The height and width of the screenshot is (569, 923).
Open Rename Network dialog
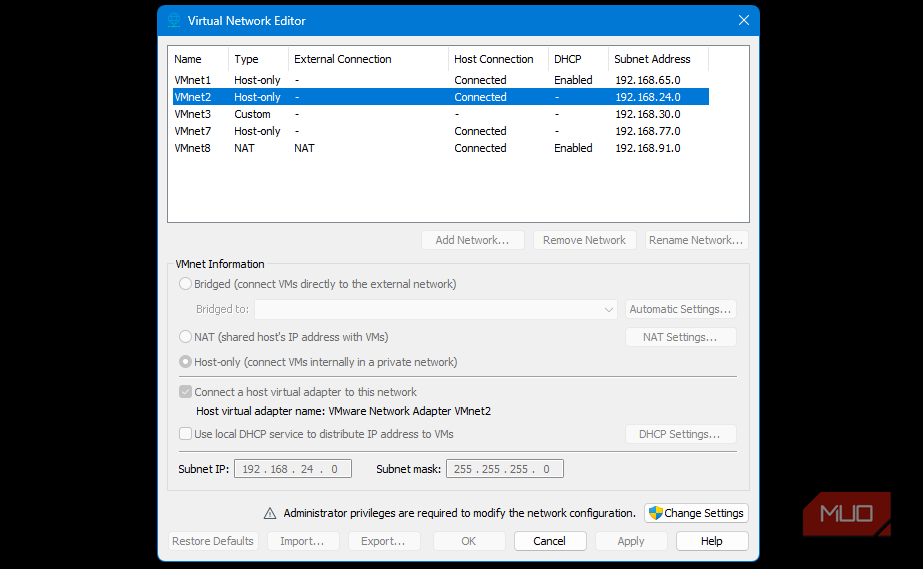click(696, 240)
